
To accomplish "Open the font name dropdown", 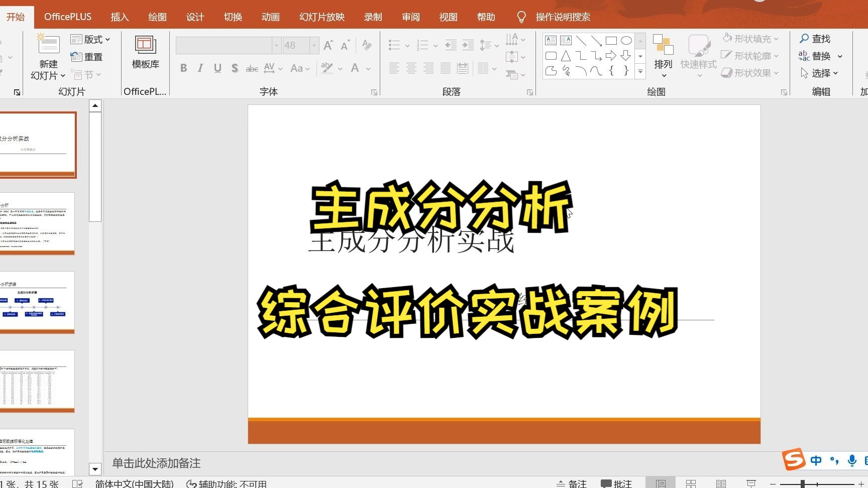I will pos(276,46).
